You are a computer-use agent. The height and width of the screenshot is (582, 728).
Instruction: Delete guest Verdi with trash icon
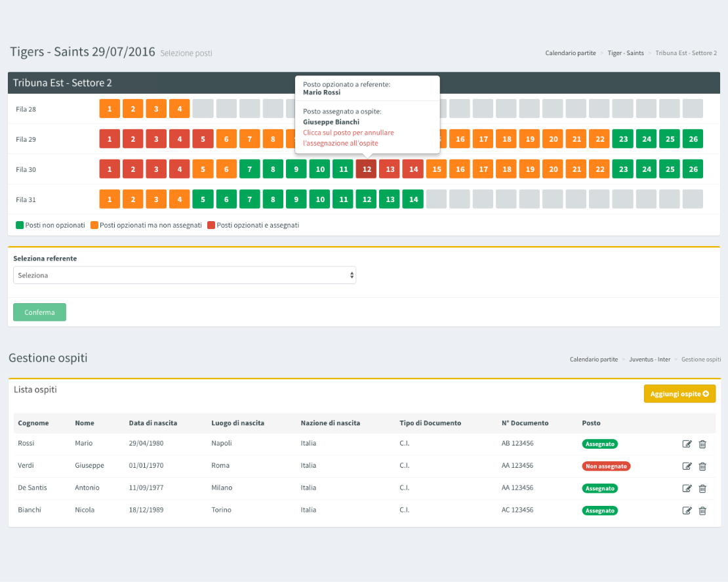click(x=702, y=467)
